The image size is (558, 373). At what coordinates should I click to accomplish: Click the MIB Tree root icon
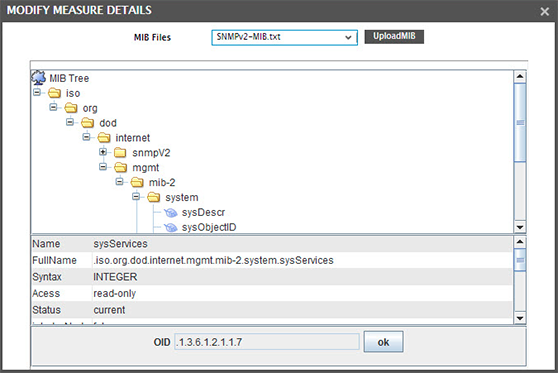click(x=38, y=78)
